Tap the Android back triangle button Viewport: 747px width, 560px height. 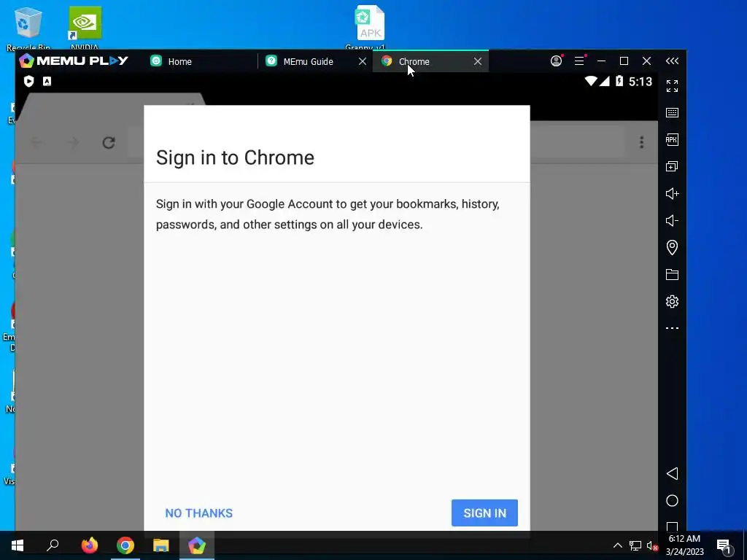(672, 473)
